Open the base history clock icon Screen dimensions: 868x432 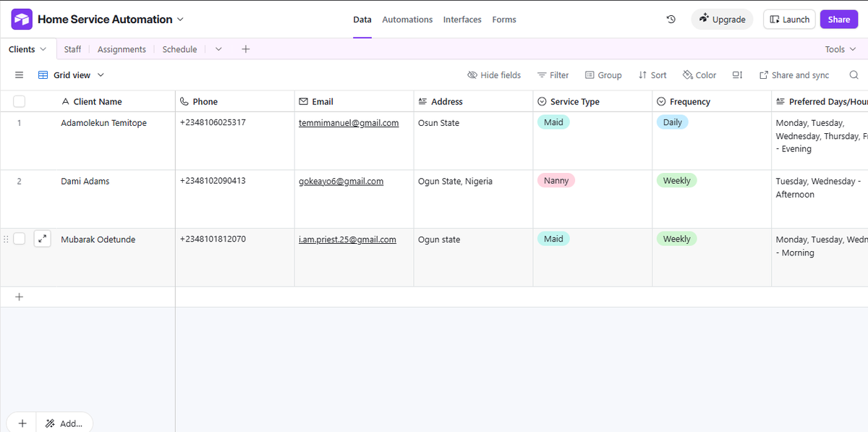[x=671, y=20]
